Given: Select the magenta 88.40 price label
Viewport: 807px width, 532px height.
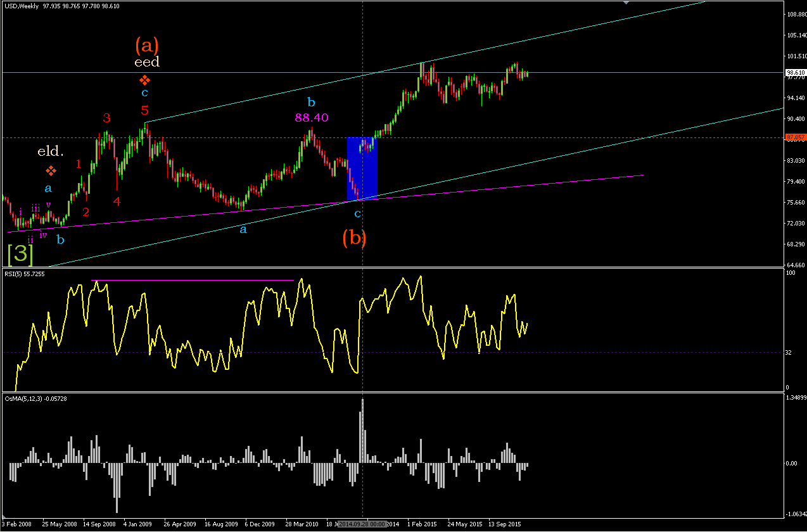Looking at the screenshot, I should (311, 117).
